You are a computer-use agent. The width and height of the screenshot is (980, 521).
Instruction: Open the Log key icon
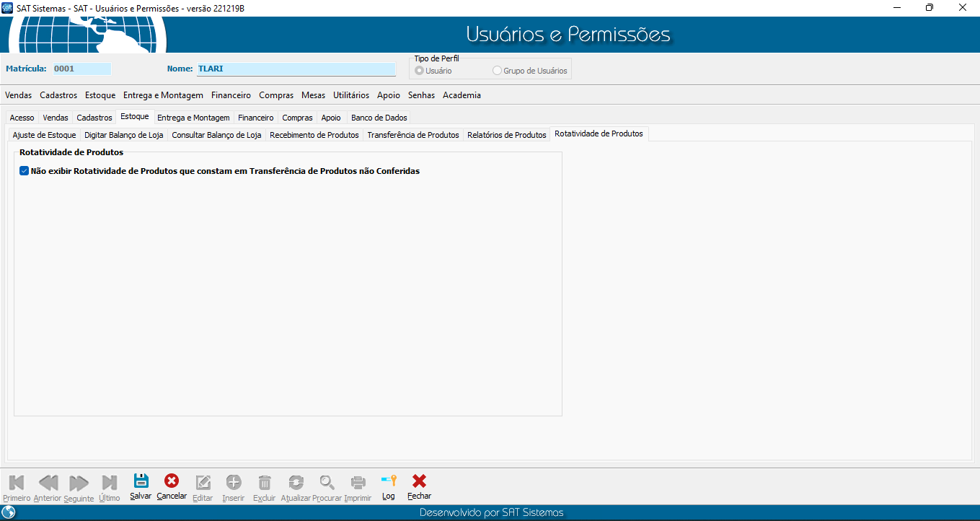(x=389, y=481)
